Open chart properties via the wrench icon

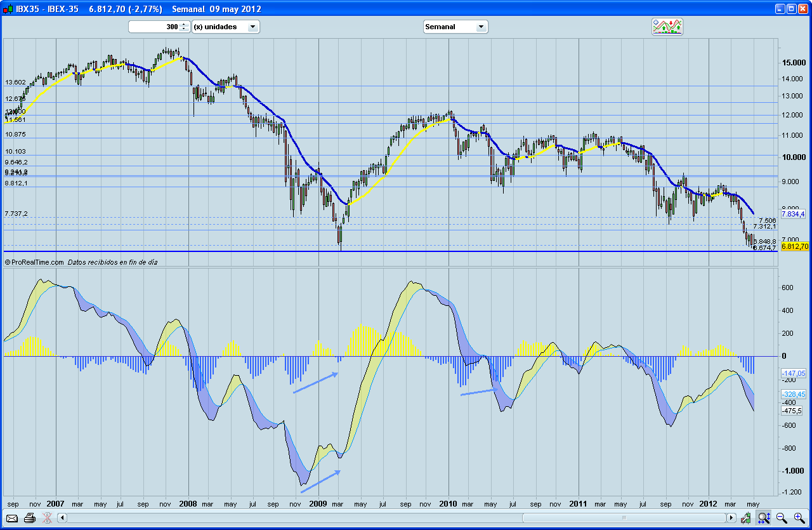point(745,519)
